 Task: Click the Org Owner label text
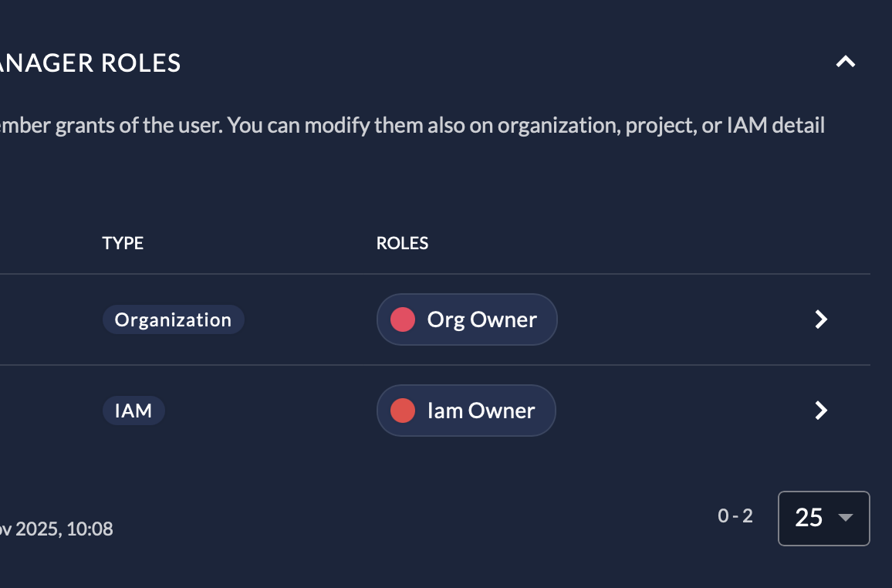[x=481, y=319]
